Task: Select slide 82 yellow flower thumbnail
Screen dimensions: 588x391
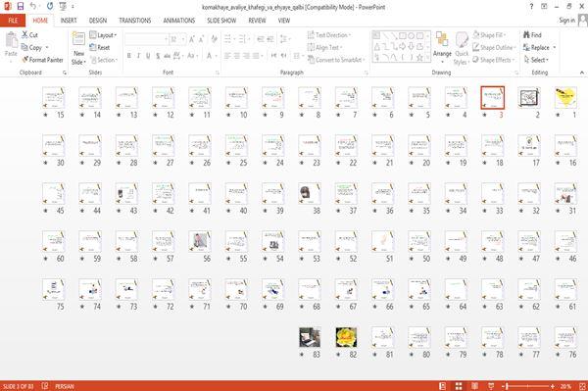Action: point(346,337)
